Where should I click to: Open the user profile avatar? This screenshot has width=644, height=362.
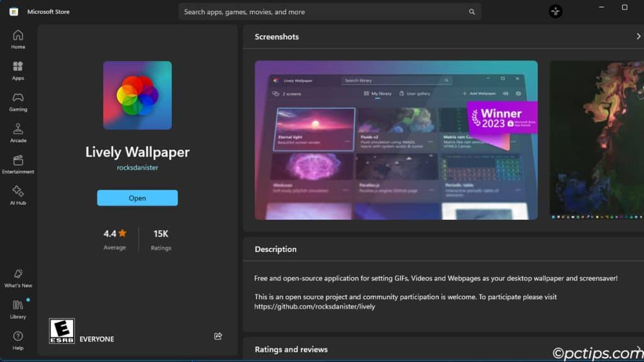coord(555,11)
